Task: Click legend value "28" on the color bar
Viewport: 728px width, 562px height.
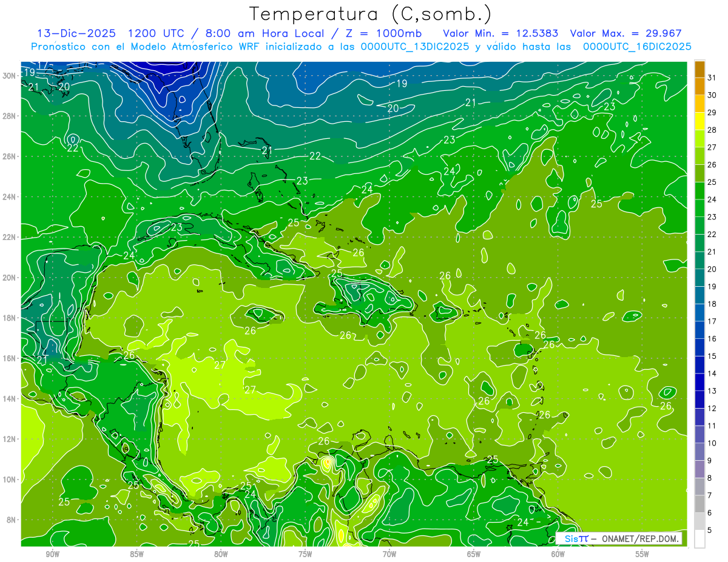Action: (712, 130)
